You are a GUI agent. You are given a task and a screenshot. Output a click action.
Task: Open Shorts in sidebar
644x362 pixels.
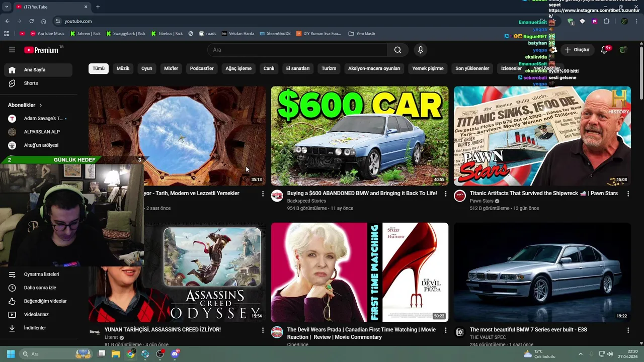click(x=38, y=83)
